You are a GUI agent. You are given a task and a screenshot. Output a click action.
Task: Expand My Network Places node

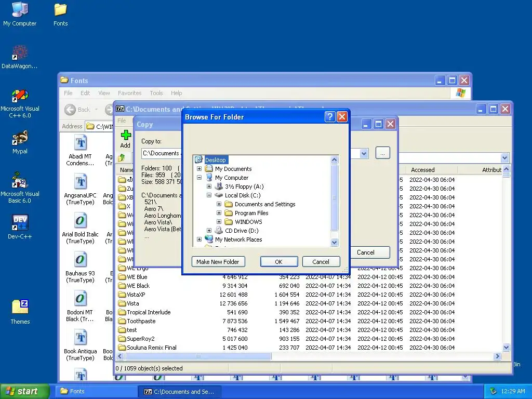pyautogui.click(x=199, y=239)
